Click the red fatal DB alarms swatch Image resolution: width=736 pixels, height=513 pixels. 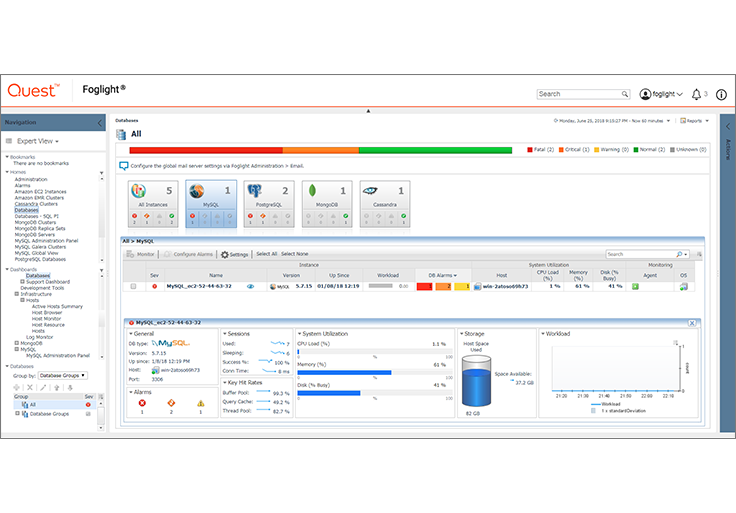(x=424, y=286)
